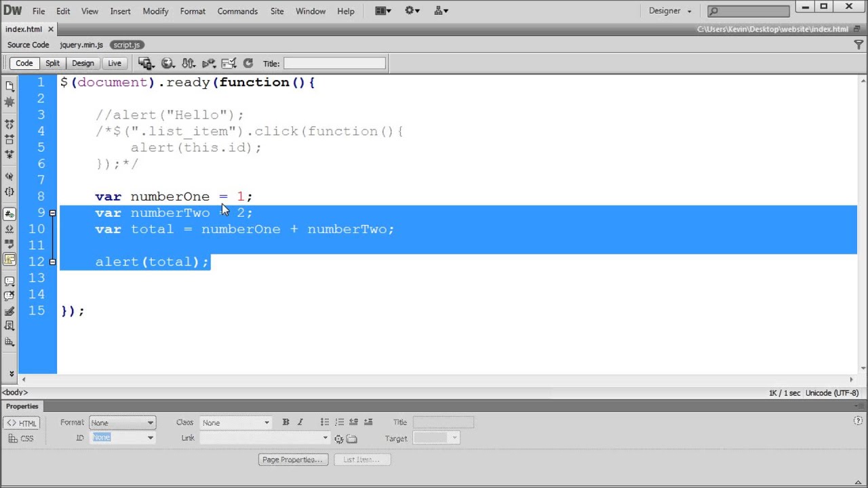Open the File menu

tap(39, 11)
